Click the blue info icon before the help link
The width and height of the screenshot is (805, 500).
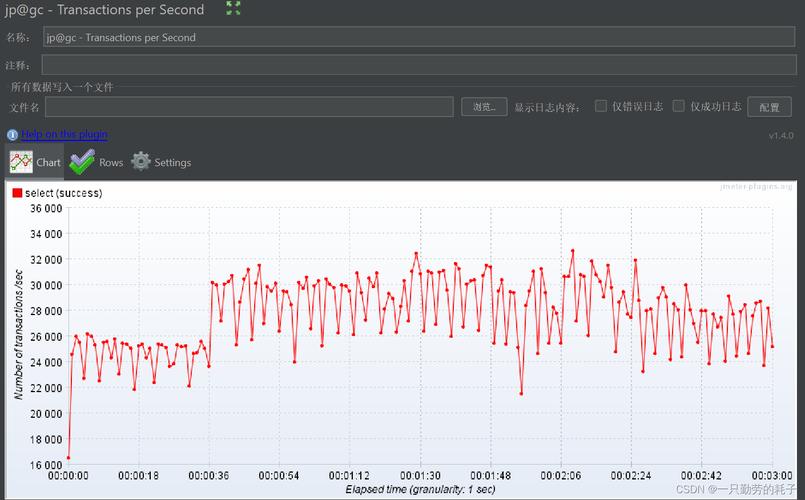[12, 135]
